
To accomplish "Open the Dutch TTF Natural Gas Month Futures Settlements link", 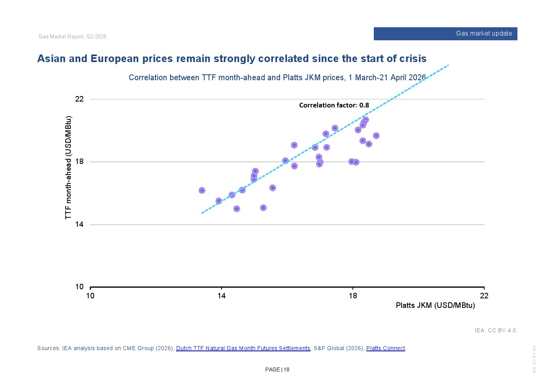I will tap(243, 348).
